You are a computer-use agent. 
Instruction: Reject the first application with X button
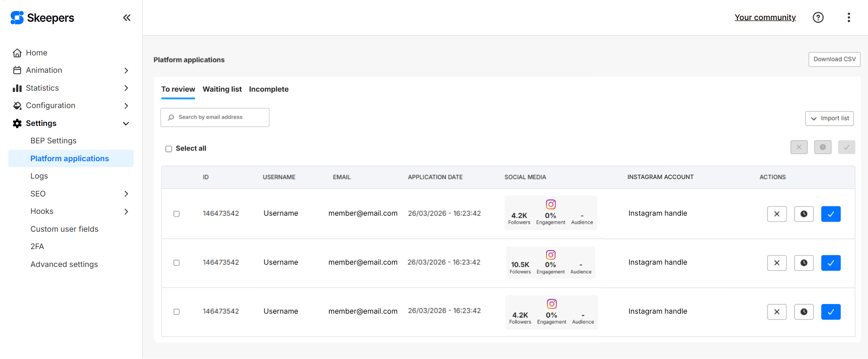point(776,214)
